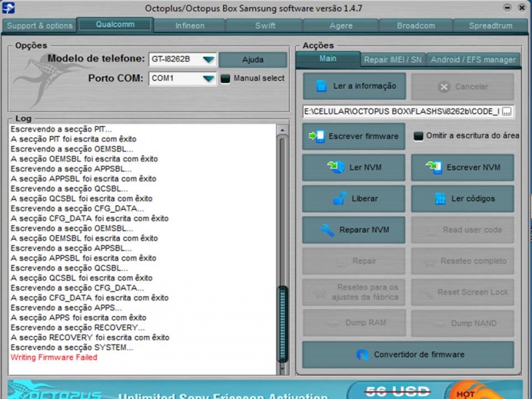This screenshot has height=399, width=532.
Task: Select the Main actions tab
Action: click(x=328, y=59)
